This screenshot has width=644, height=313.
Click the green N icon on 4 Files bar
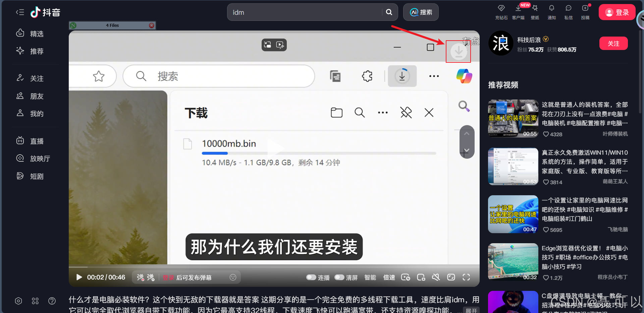[73, 25]
